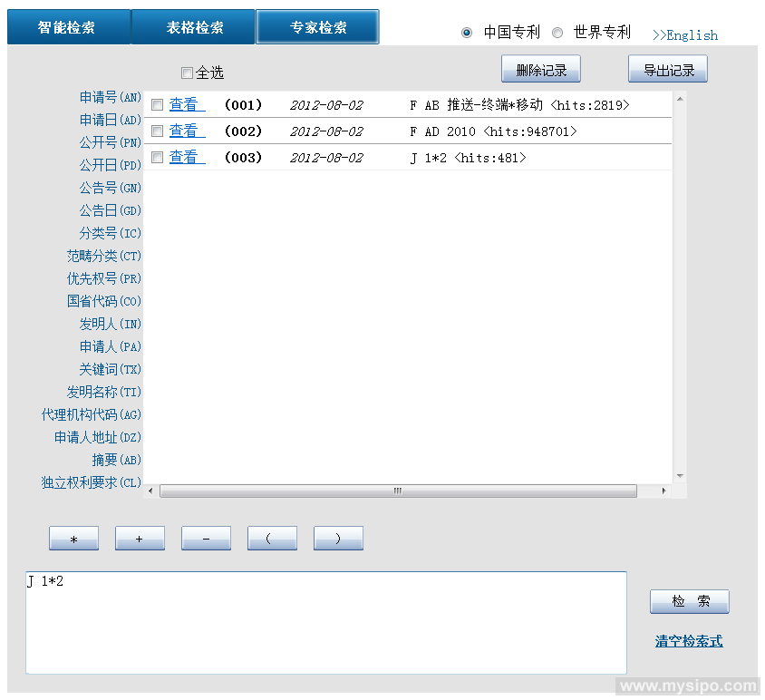This screenshot has height=700, width=765.
Task: Tick the checkbox for record (003)
Action: pyautogui.click(x=157, y=158)
